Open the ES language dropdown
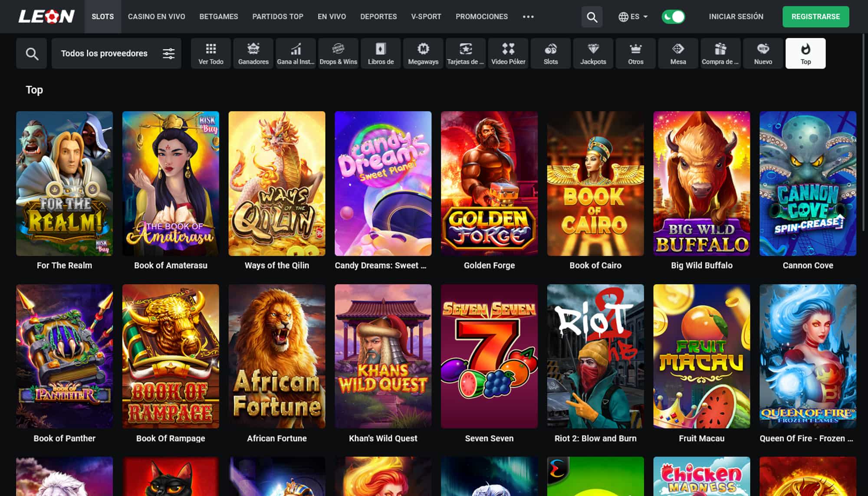Image resolution: width=868 pixels, height=496 pixels. point(633,17)
